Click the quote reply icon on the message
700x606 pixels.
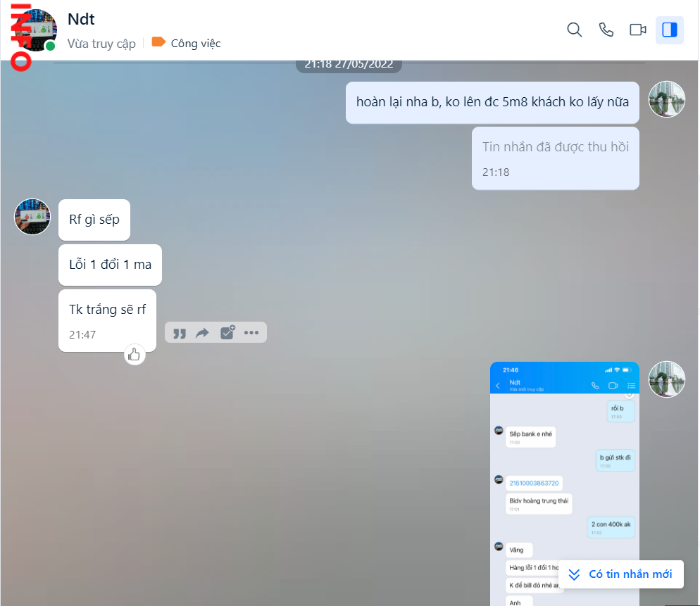coord(180,333)
